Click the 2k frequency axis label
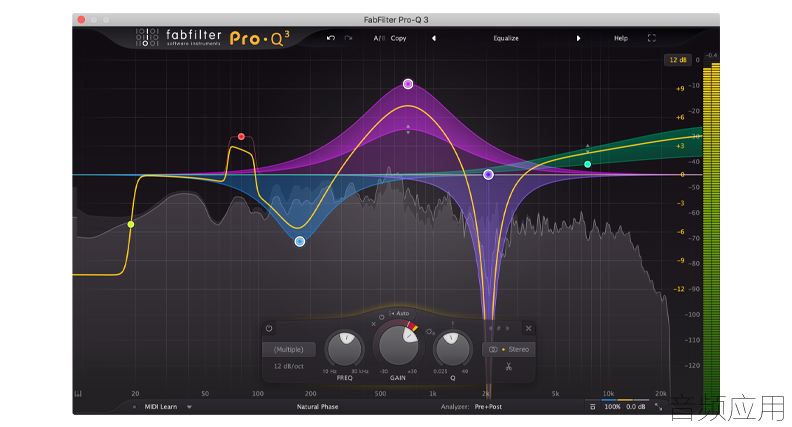The width and height of the screenshot is (792, 427). tap(485, 394)
